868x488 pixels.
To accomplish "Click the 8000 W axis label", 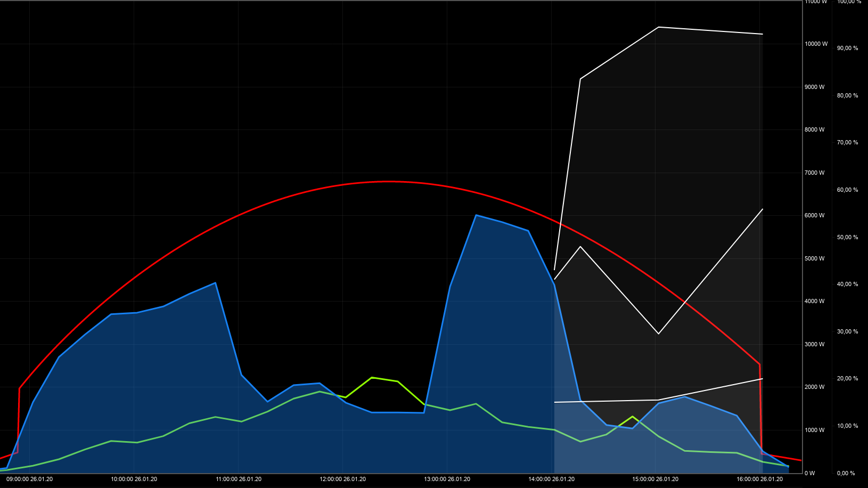I will point(814,130).
